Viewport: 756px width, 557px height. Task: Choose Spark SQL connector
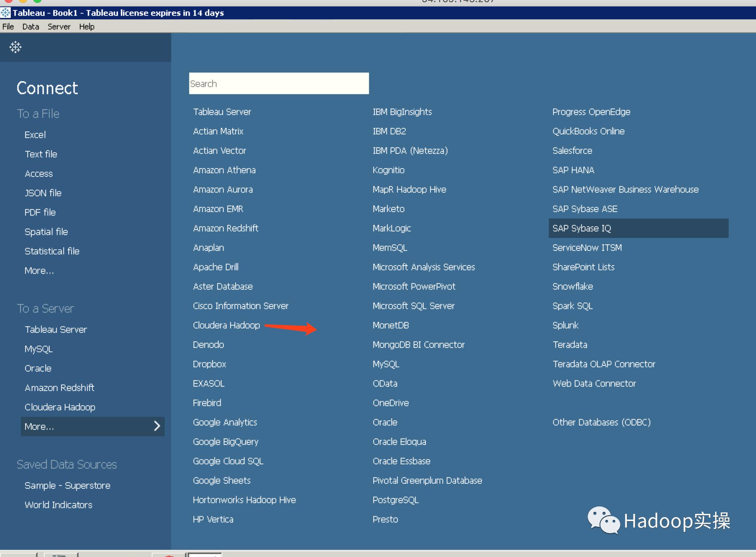coord(573,306)
